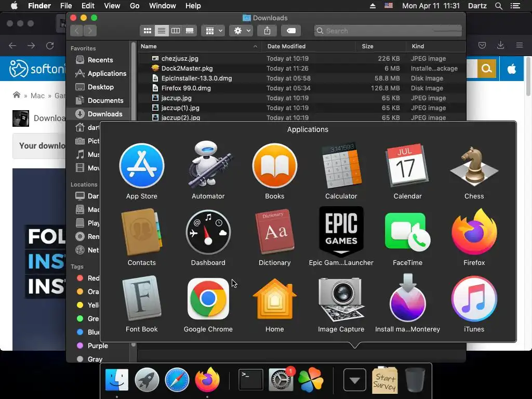Select the Gray tag in sidebar
The height and width of the screenshot is (399, 532).
[x=98, y=358]
